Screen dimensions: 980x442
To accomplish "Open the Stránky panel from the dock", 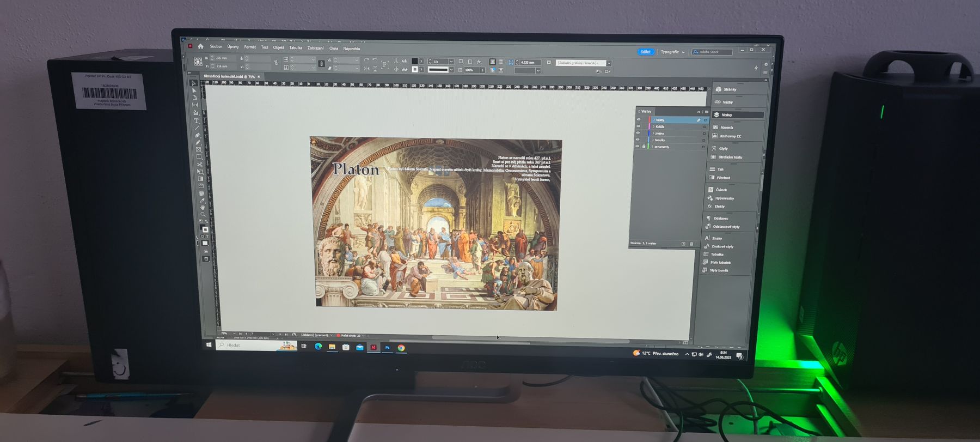I will point(730,89).
